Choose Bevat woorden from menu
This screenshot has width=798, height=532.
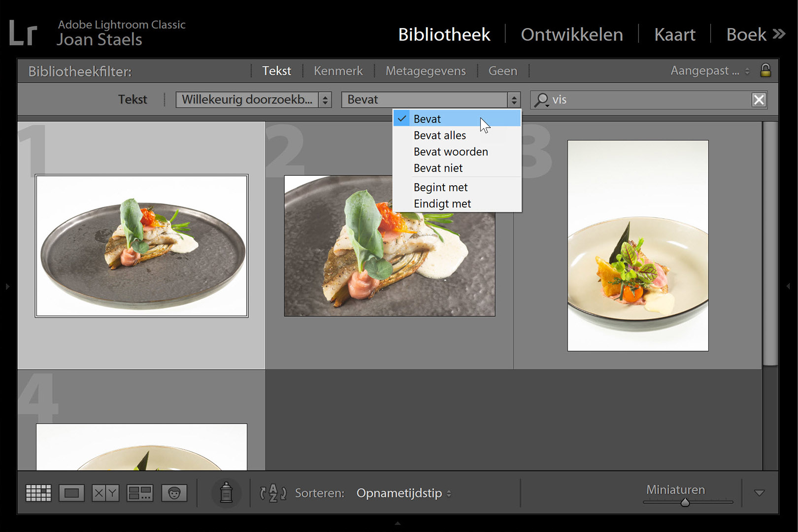pyautogui.click(x=457, y=152)
